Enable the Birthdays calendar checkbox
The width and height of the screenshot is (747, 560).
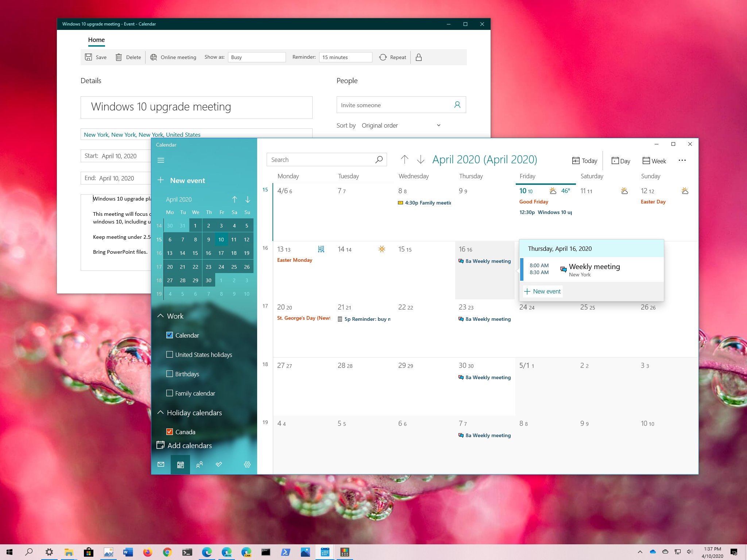(169, 374)
